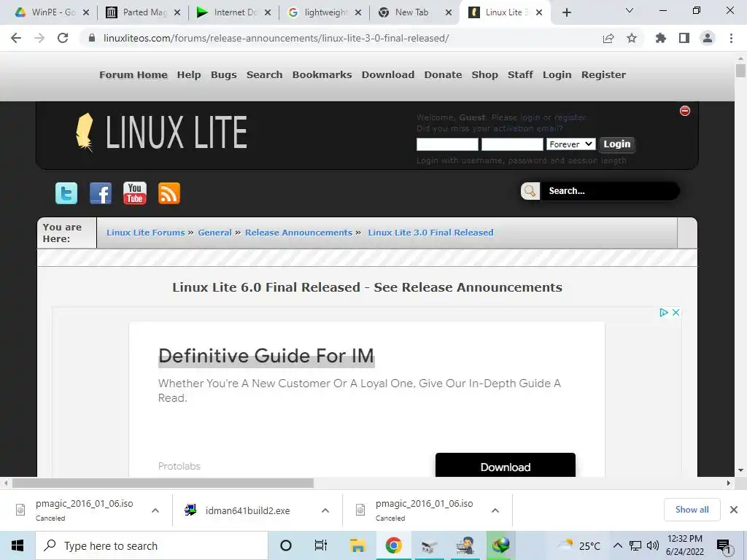Click the username input field

point(447,144)
